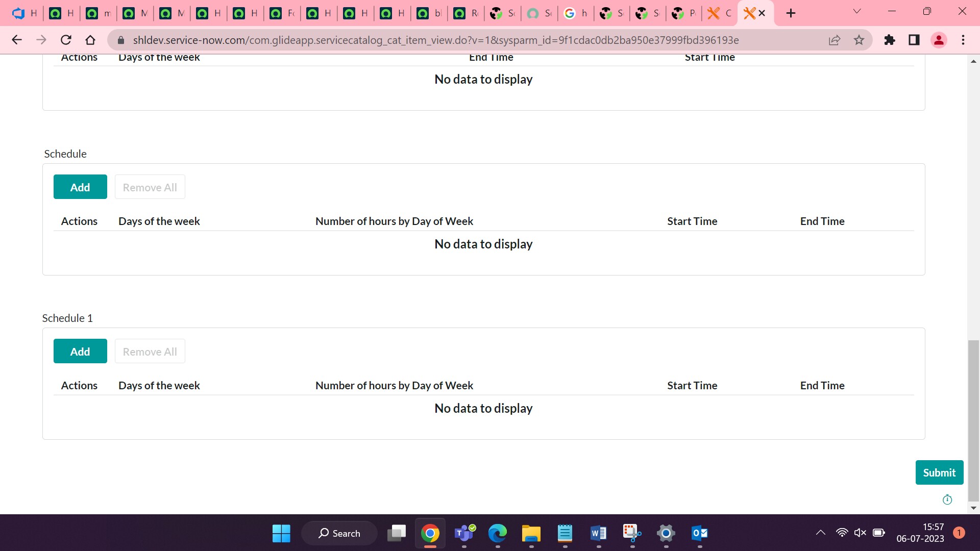
Task: Open File Explorer from the taskbar
Action: [x=531, y=533]
